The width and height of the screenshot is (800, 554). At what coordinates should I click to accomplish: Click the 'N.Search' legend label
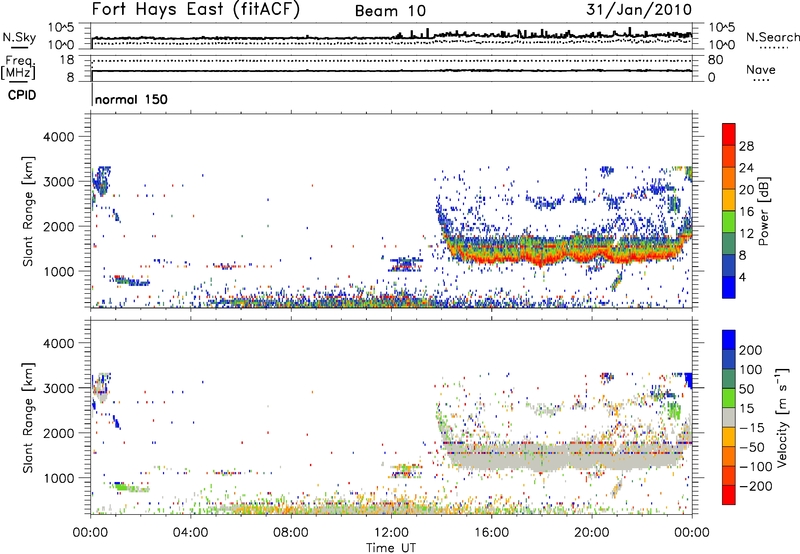coord(772,37)
